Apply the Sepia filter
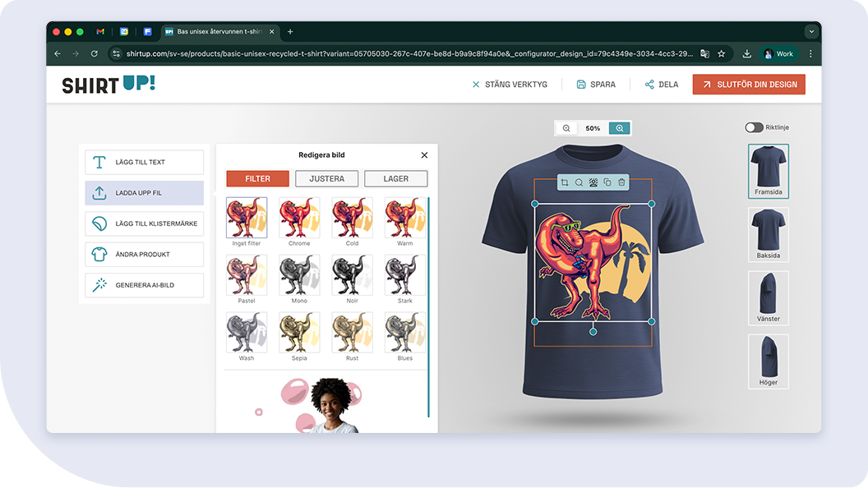Viewport: 868px width, 488px height. (x=299, y=333)
